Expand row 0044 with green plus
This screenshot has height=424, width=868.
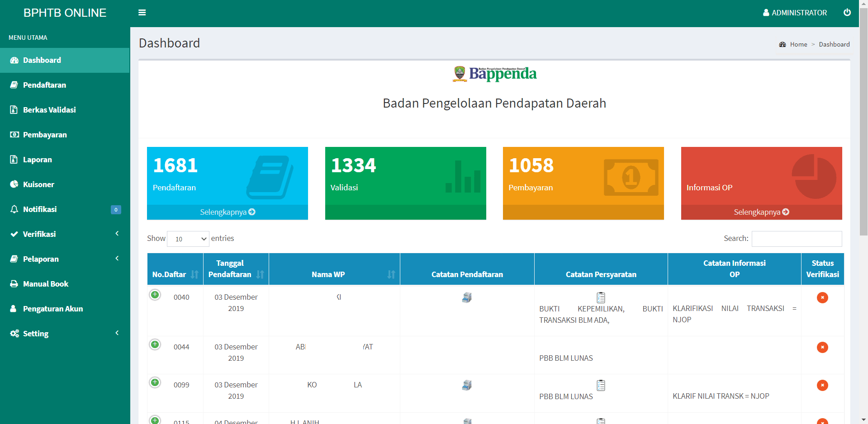[x=155, y=345]
